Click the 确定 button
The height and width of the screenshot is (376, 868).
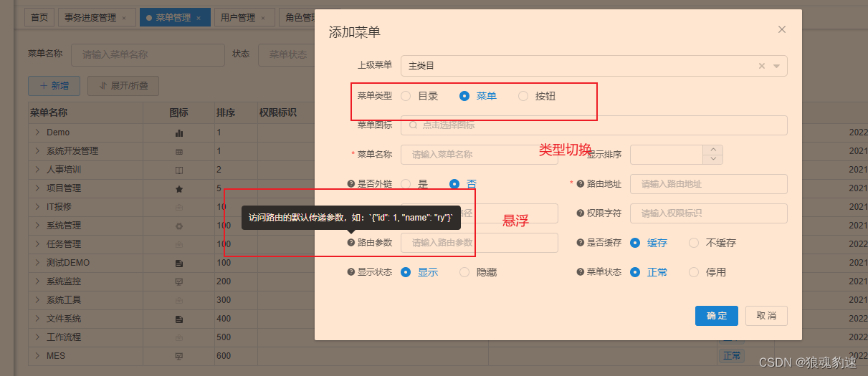click(717, 316)
